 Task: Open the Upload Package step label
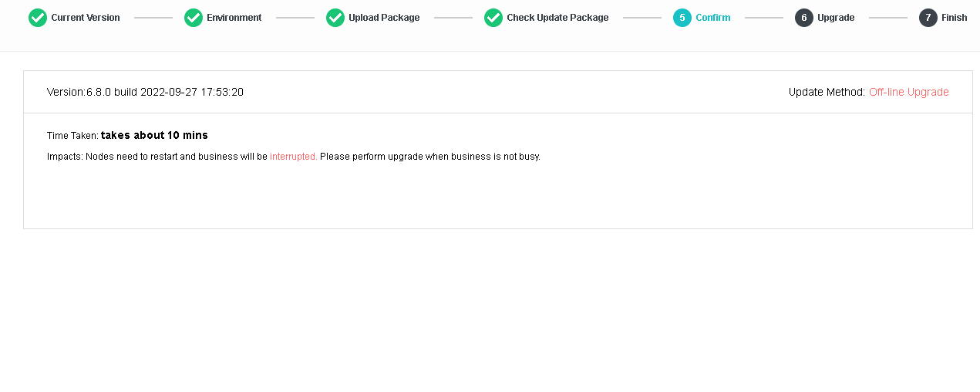click(x=384, y=18)
